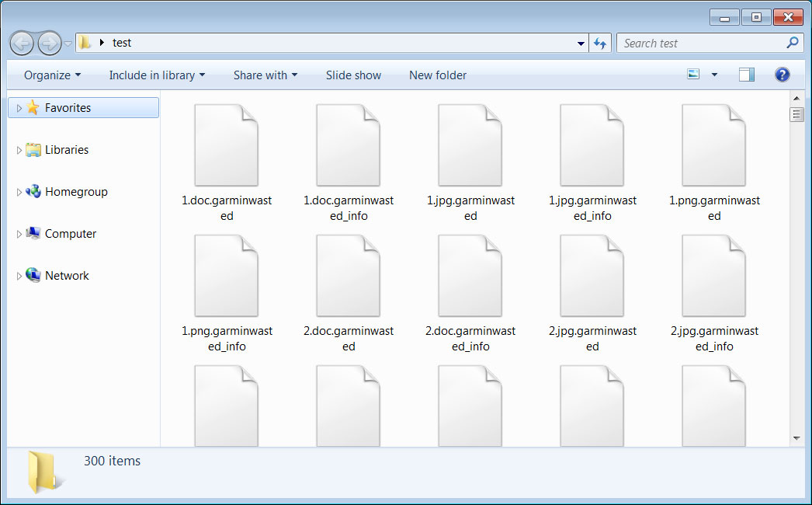
Task: Click the back navigation arrow
Action: coord(22,43)
